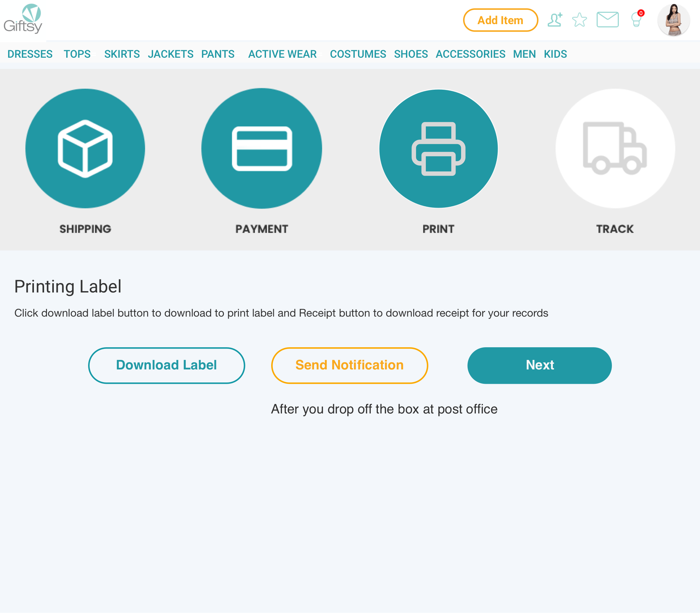
Task: Go to the Active Wear category
Action: pyautogui.click(x=282, y=54)
